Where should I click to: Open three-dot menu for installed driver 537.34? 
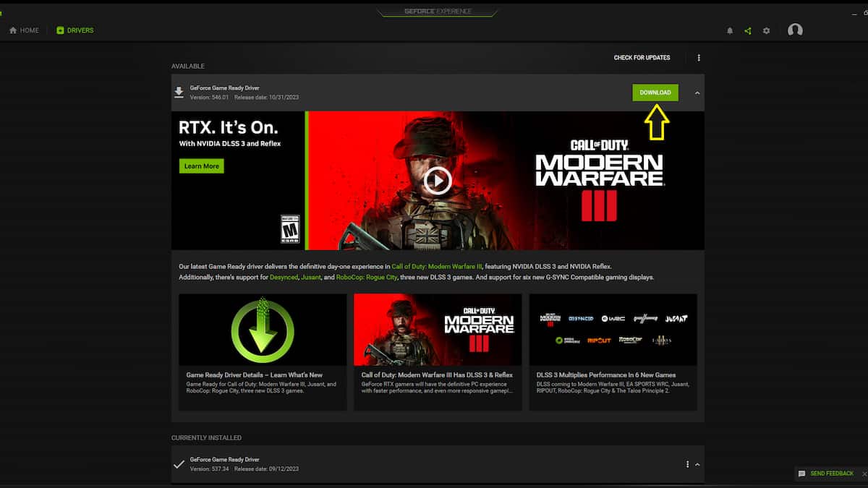coord(687,464)
